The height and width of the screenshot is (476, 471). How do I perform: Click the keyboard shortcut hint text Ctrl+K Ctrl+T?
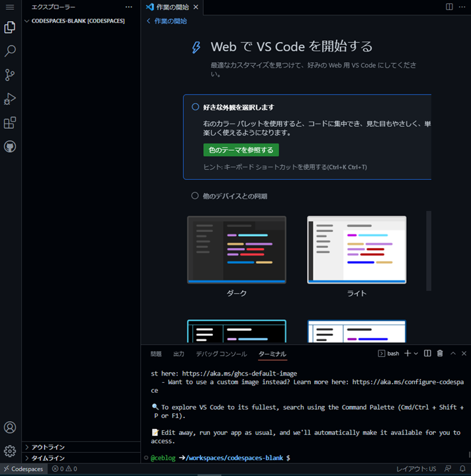pos(347,167)
